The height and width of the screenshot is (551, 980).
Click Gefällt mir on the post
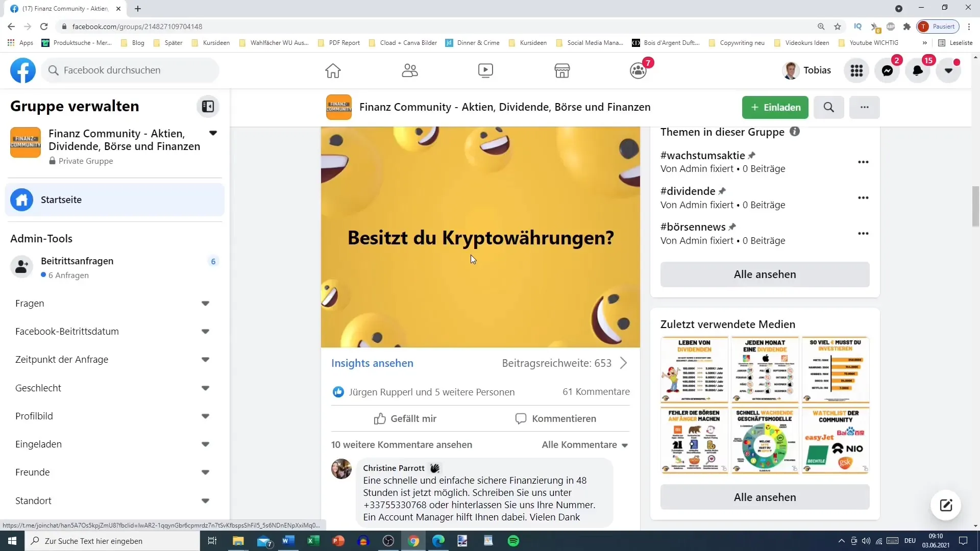[x=405, y=419]
